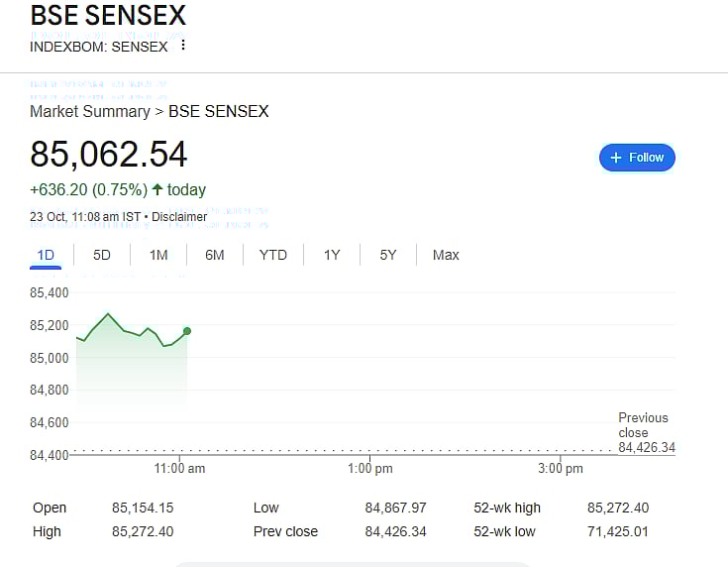Click the 85,062.54 index price

[x=109, y=154]
